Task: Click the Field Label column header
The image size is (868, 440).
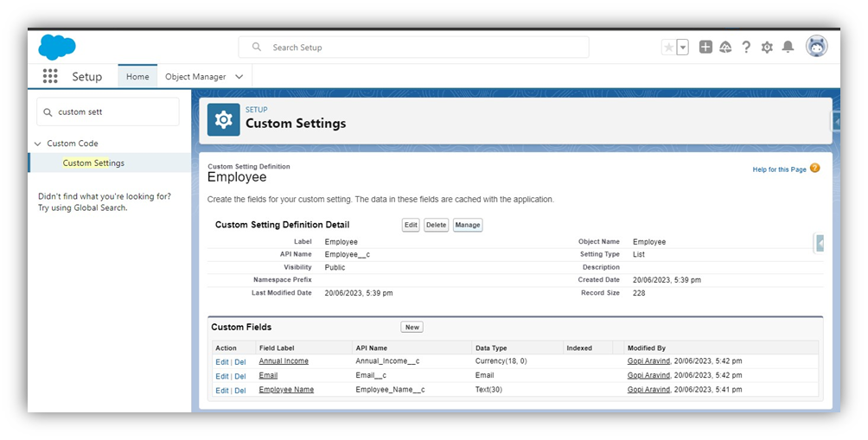Action: (x=277, y=348)
